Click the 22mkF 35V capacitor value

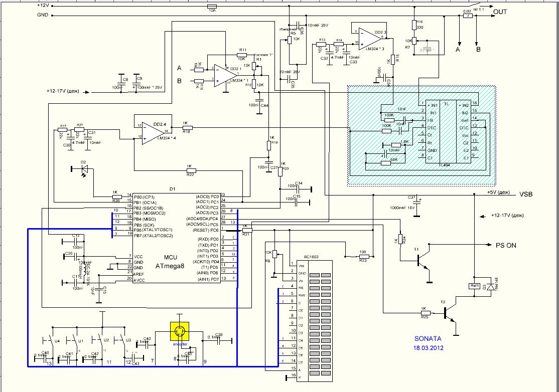(290, 72)
